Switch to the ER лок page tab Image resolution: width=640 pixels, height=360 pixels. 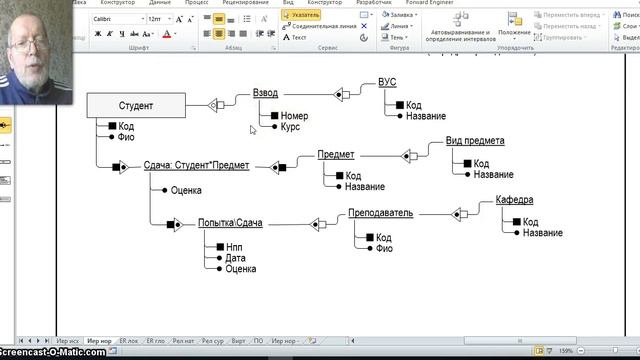(129, 341)
